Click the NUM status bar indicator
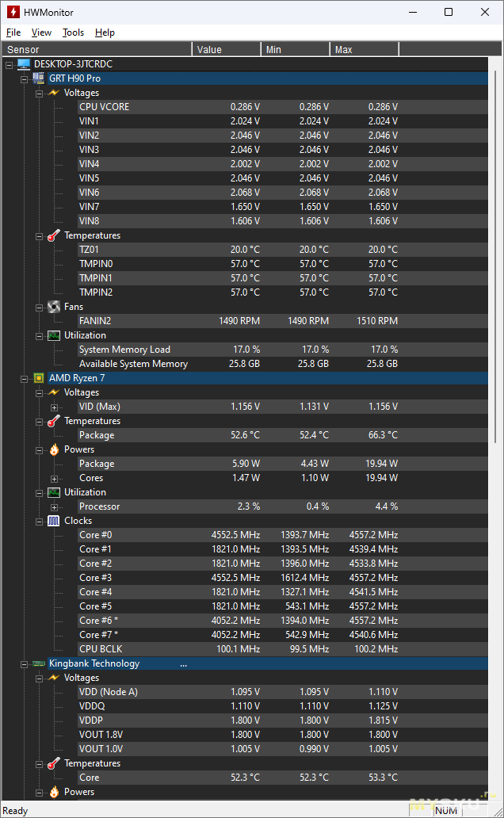The image size is (504, 818). (446, 811)
